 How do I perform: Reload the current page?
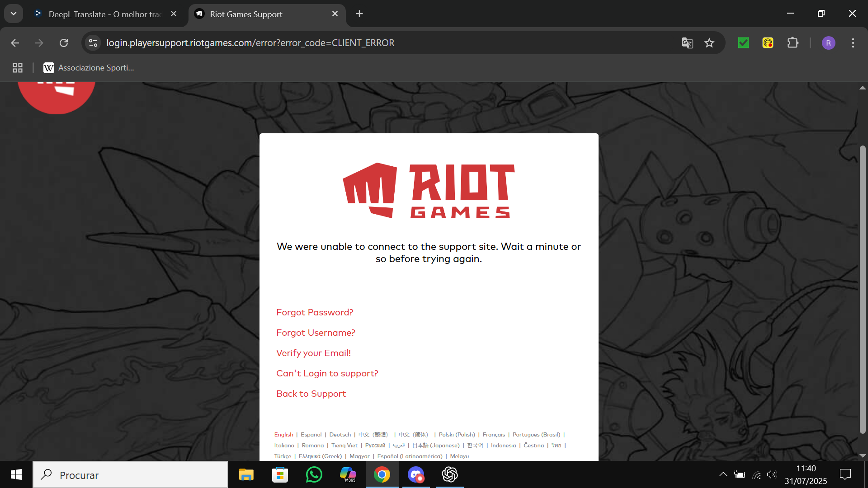point(64,43)
